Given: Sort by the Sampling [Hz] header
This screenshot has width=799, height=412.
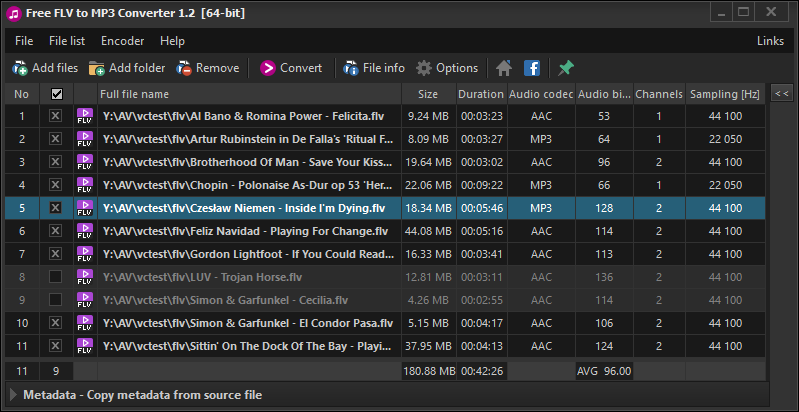Looking at the screenshot, I should [x=725, y=94].
